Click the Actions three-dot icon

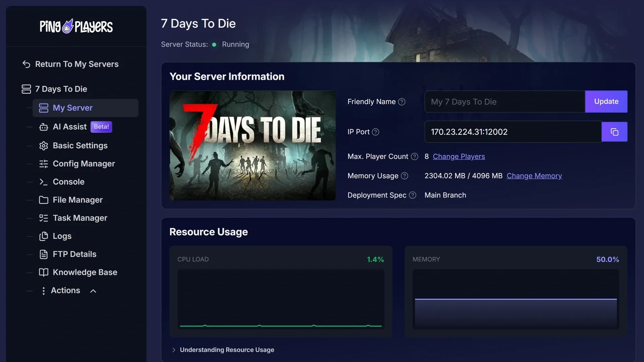[x=43, y=291]
